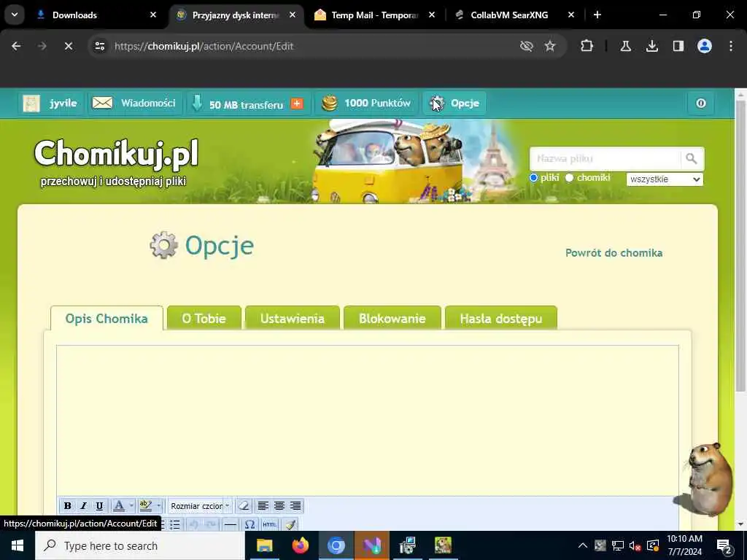This screenshot has height=560, width=747.
Task: Select the 'chomiki' radio button
Action: [569, 178]
